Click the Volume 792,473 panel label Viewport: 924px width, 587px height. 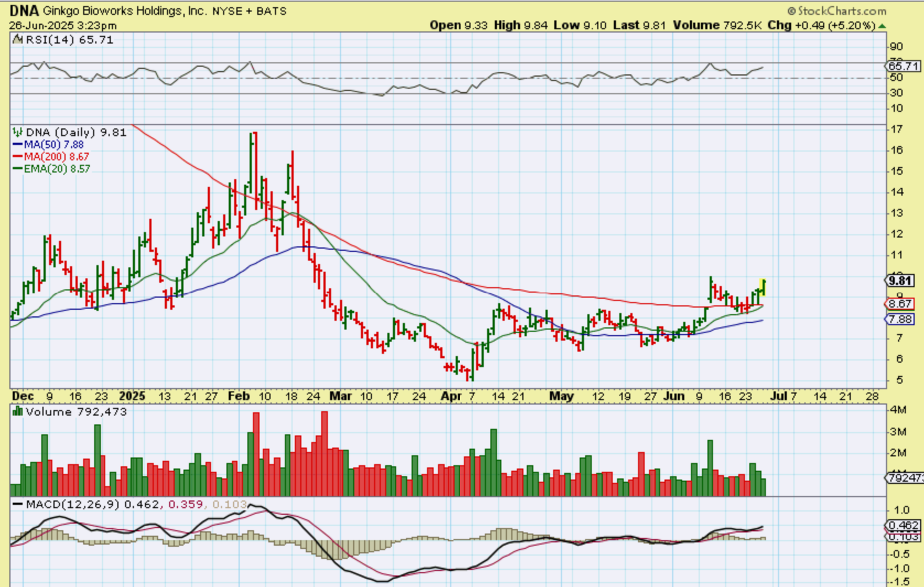point(76,412)
